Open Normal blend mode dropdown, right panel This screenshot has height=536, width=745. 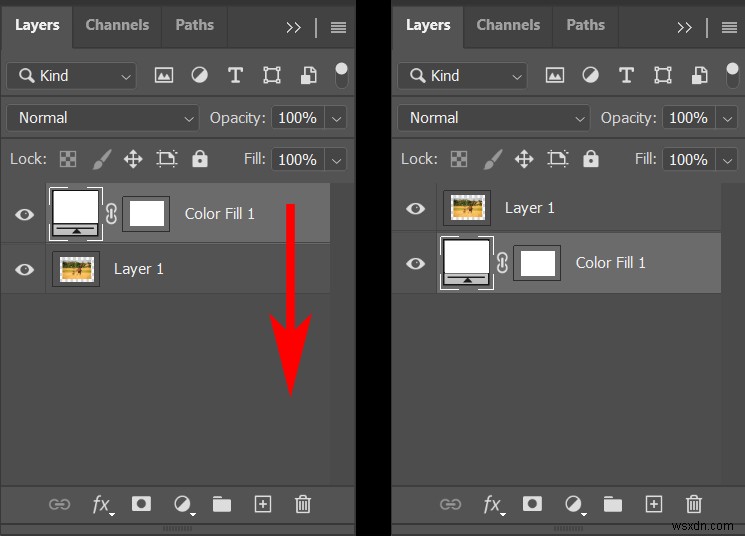[x=494, y=118]
